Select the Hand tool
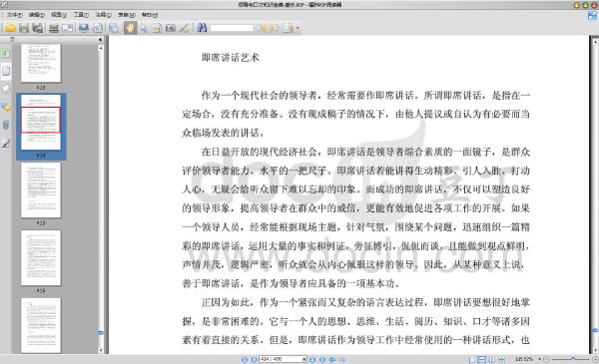Image resolution: width=599 pixels, height=364 pixels. pos(130,28)
